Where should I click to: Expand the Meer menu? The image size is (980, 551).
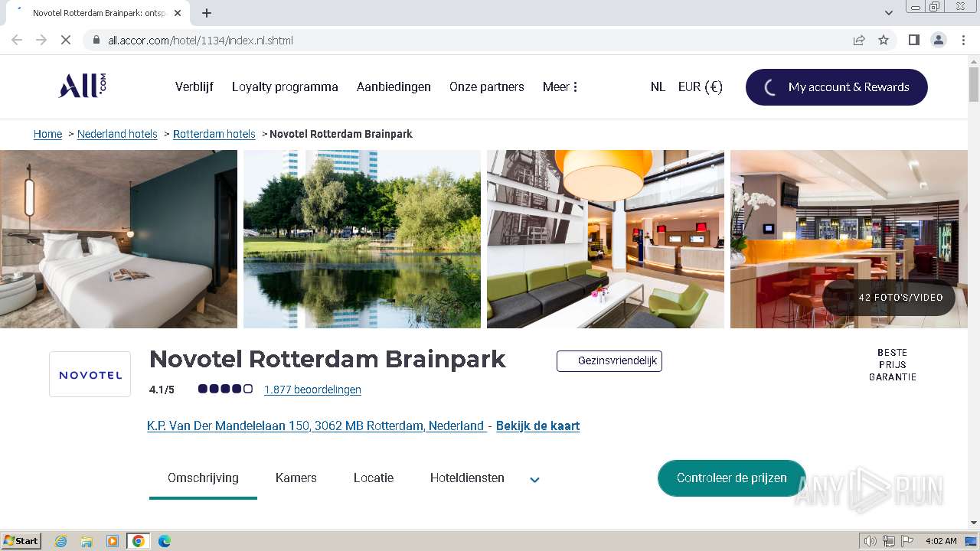[x=560, y=86]
